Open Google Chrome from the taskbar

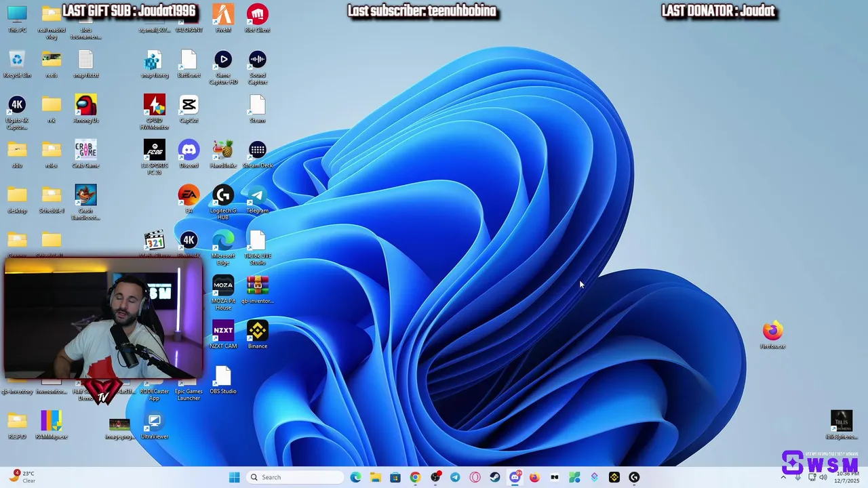[x=415, y=477]
